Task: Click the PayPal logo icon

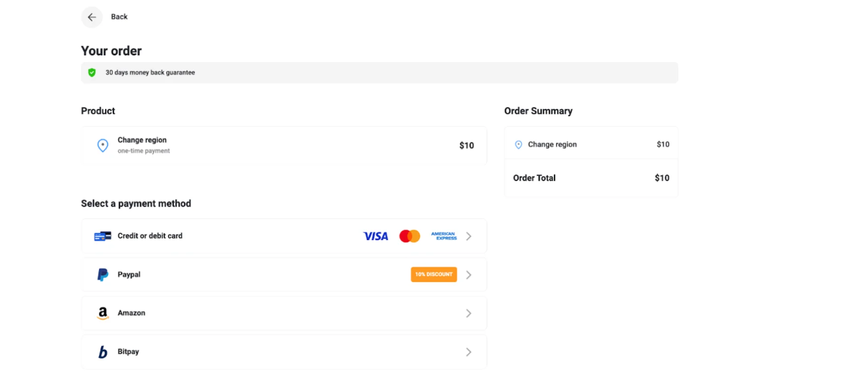Action: pos(103,275)
